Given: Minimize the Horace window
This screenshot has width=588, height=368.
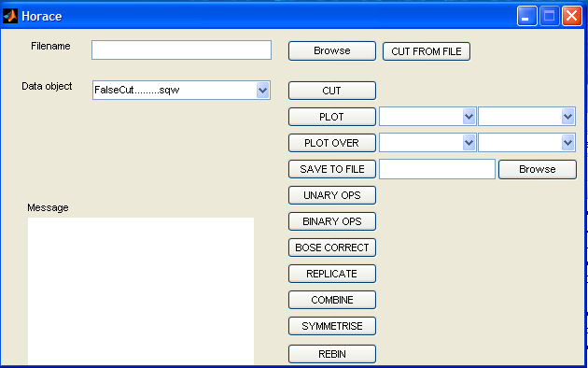Looking at the screenshot, I should [x=526, y=16].
